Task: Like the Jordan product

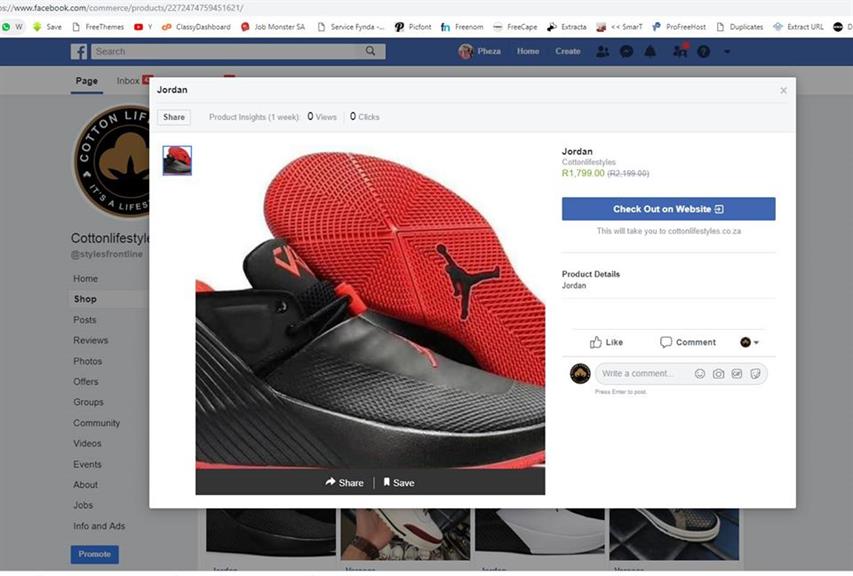Action: click(606, 342)
